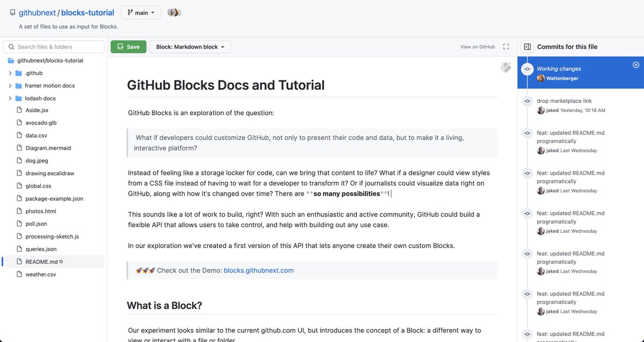The image size is (644, 342).
Task: Open the main branch dropdown
Action: point(141,12)
